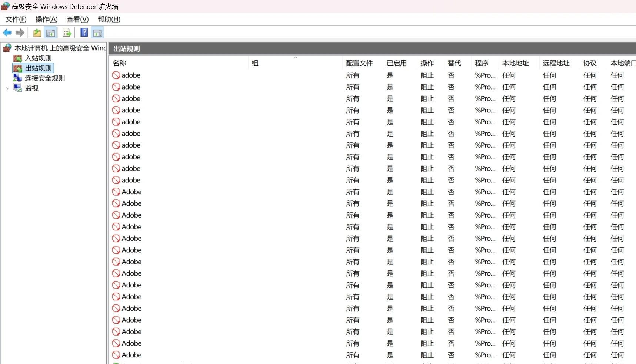
Task: Sort by the 配置文件 column header
Action: pos(363,63)
